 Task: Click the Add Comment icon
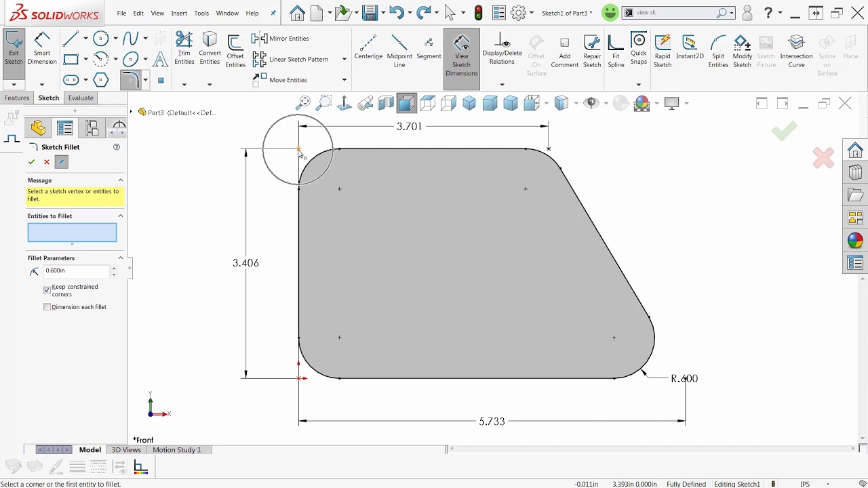(564, 52)
